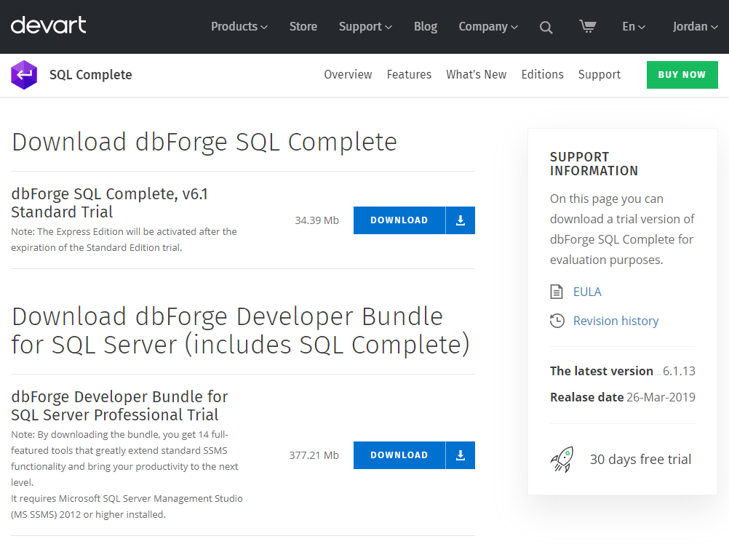Click the Revision history clock icon
This screenshot has height=560, width=729.
click(557, 321)
